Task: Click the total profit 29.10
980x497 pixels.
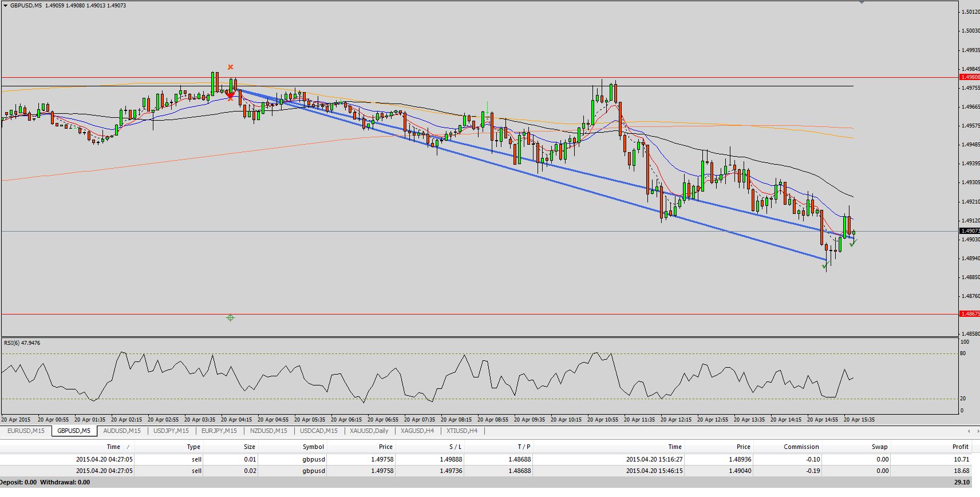Action: pos(962,482)
